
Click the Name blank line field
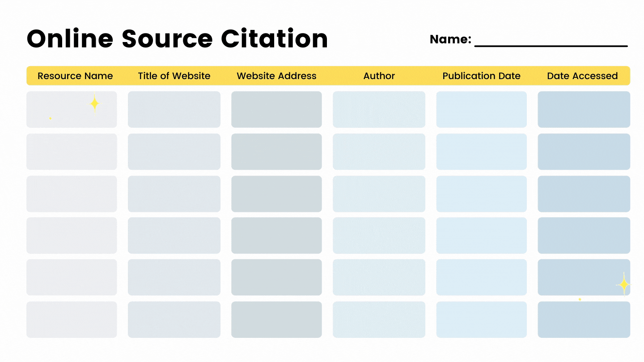point(551,41)
